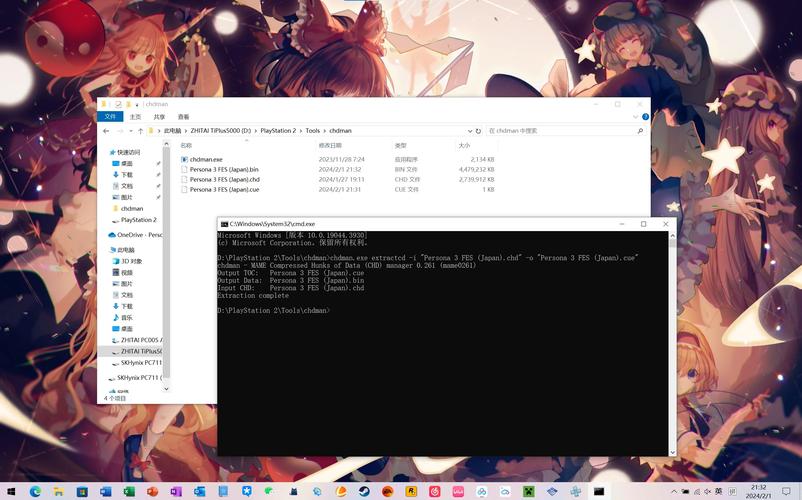Click ZHITAI TiPlus5000 (D:) in the breadcrumb

coord(221,131)
